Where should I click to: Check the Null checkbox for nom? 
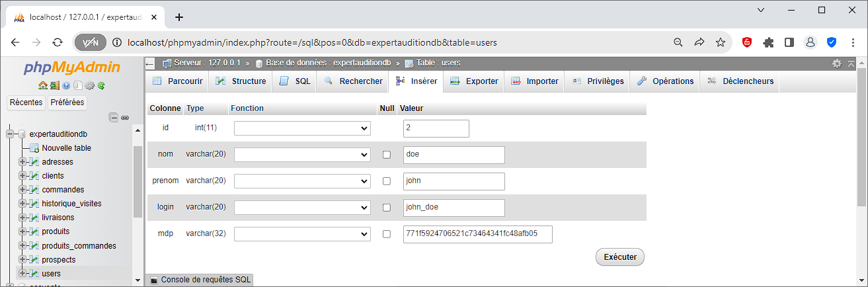point(387,155)
